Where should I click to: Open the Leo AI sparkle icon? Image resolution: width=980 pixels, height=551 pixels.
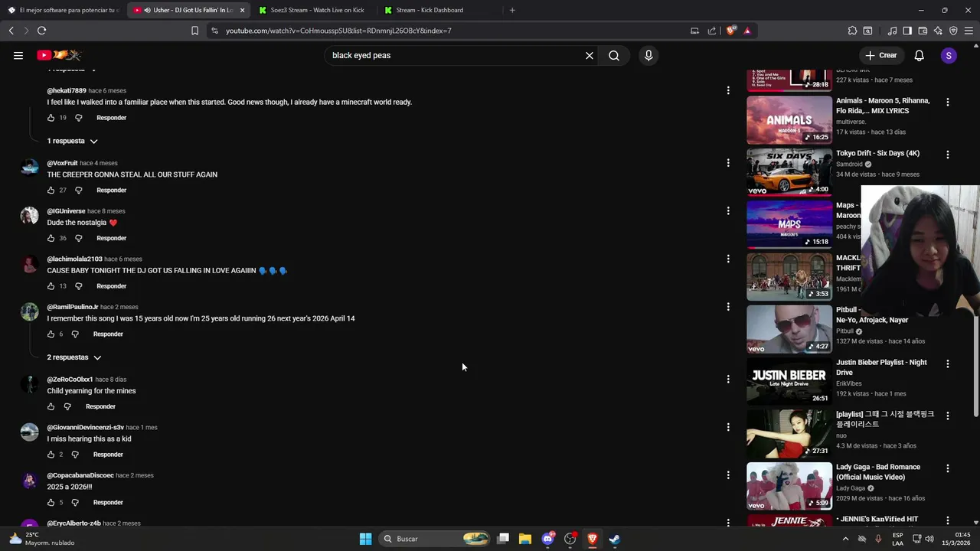tap(938, 31)
